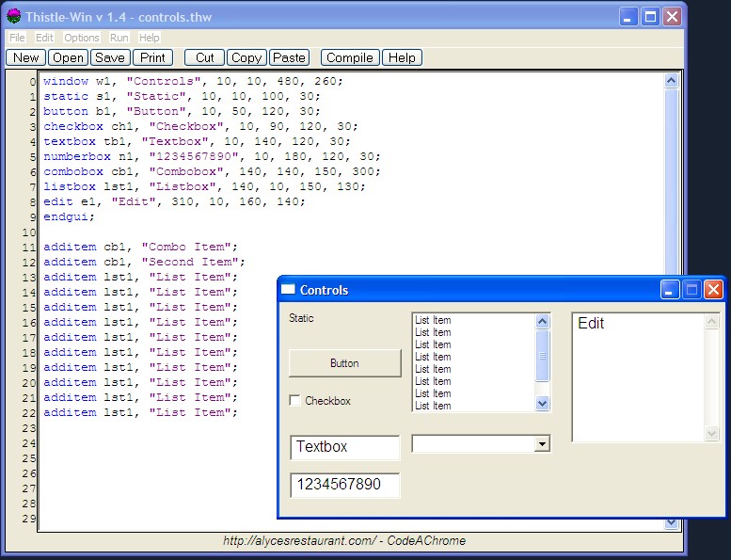This screenshot has height=560, width=731.
Task: Close the Thistle-Win window
Action: (x=673, y=17)
